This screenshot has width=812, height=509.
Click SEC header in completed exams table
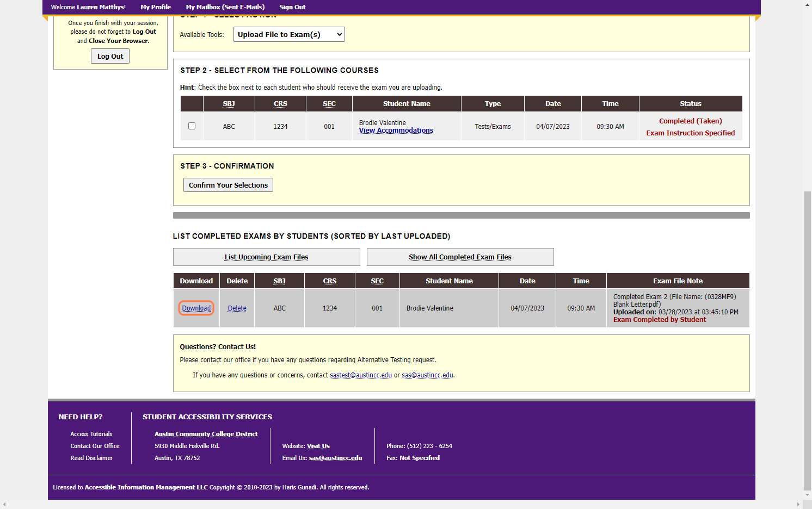pyautogui.click(x=377, y=281)
